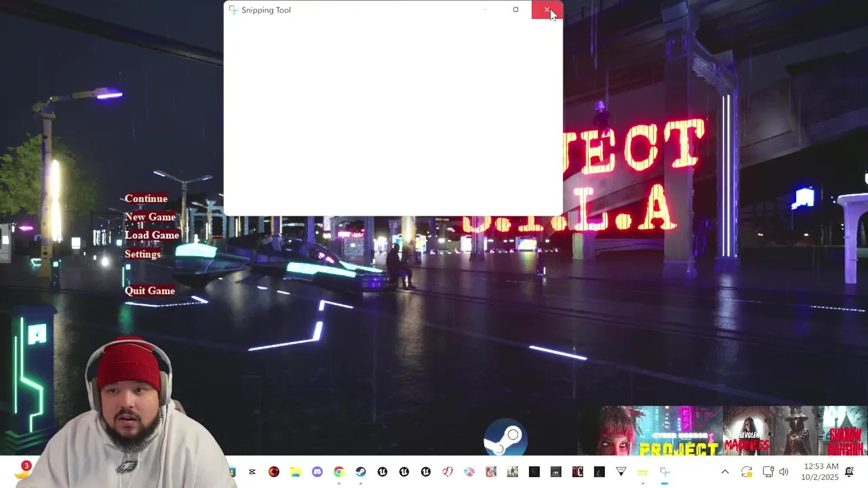Switch to Steam on the taskbar
The width and height of the screenshot is (868, 488).
(x=361, y=472)
